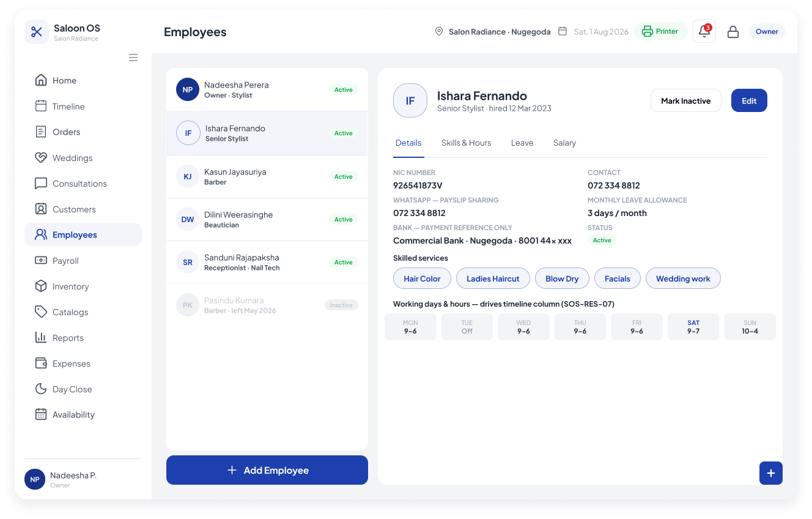Screen dimensions: 812x519
Task: Select Nadeesha Perera in employee list
Action: point(267,89)
